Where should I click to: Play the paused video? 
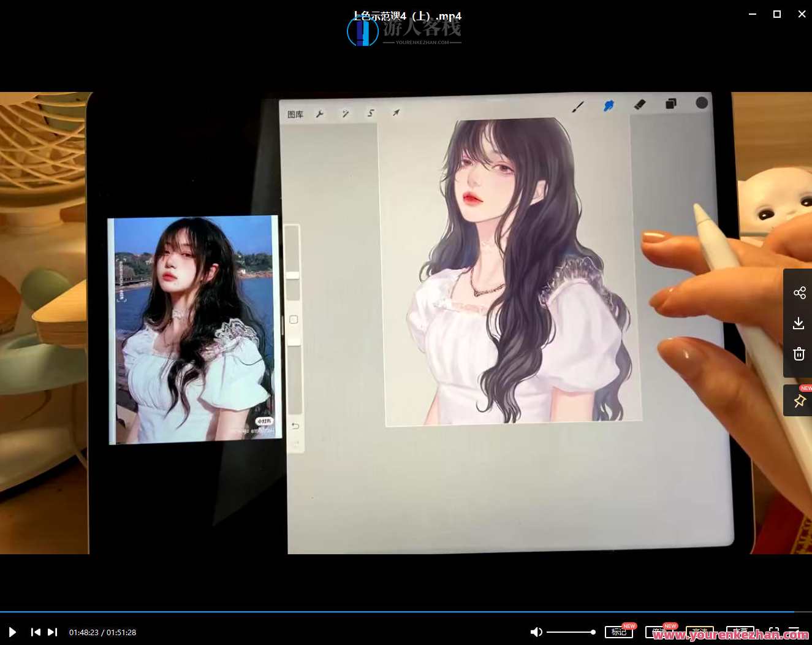pyautogui.click(x=12, y=632)
